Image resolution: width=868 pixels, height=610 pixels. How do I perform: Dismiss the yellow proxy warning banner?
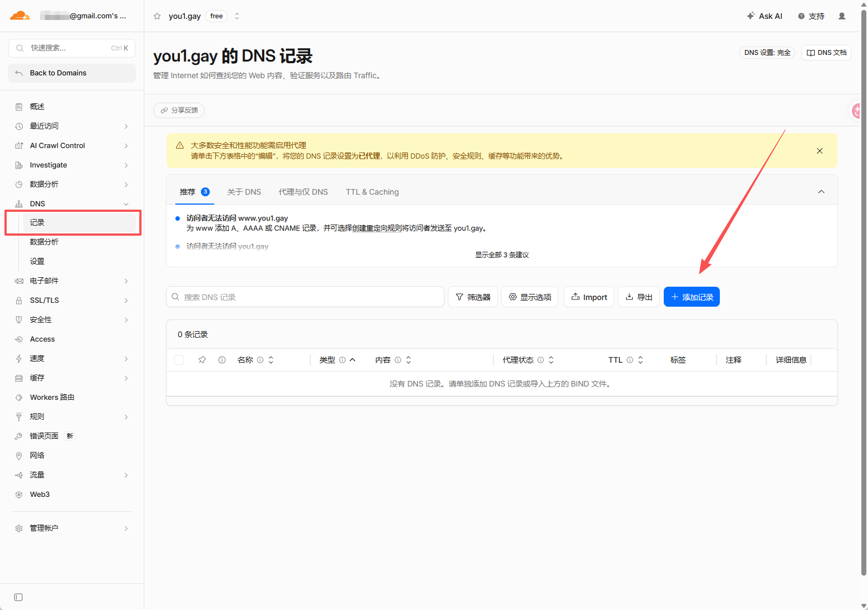tap(820, 151)
